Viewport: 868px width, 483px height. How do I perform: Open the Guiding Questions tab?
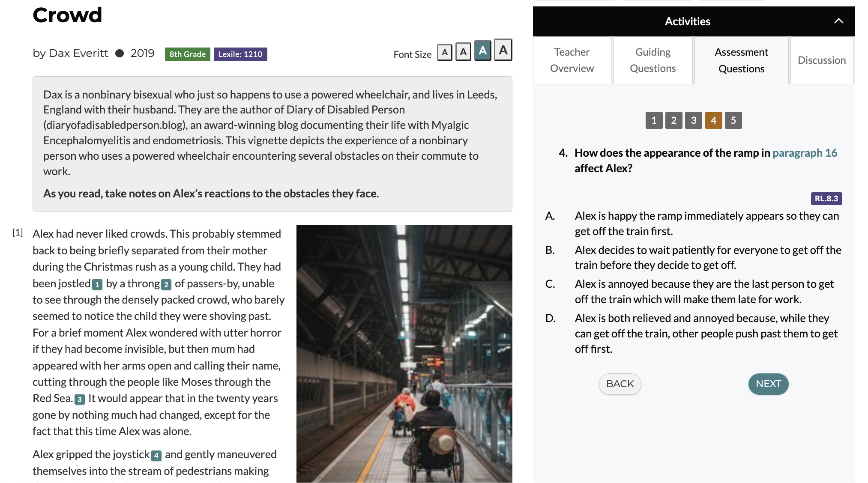point(652,60)
